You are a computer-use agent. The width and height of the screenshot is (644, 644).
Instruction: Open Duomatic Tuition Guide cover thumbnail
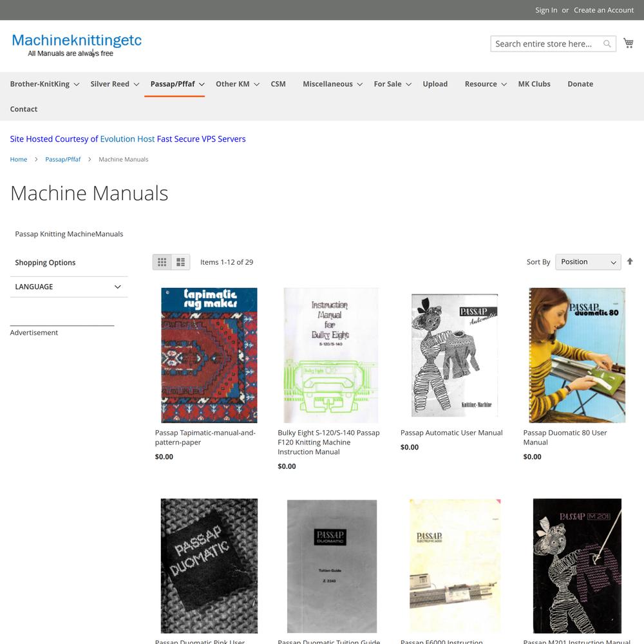[x=332, y=566]
